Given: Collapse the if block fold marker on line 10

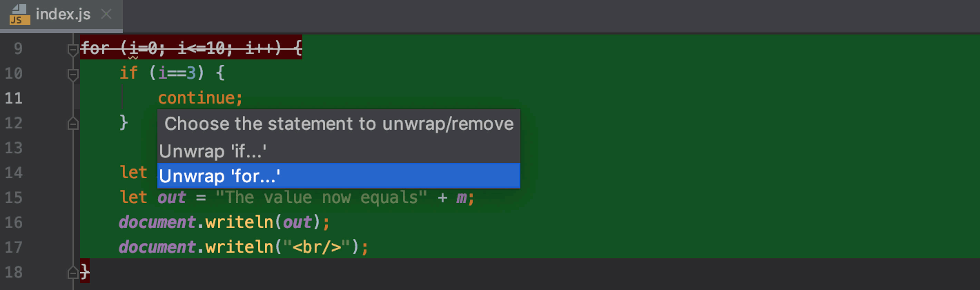Looking at the screenshot, I should (72, 74).
